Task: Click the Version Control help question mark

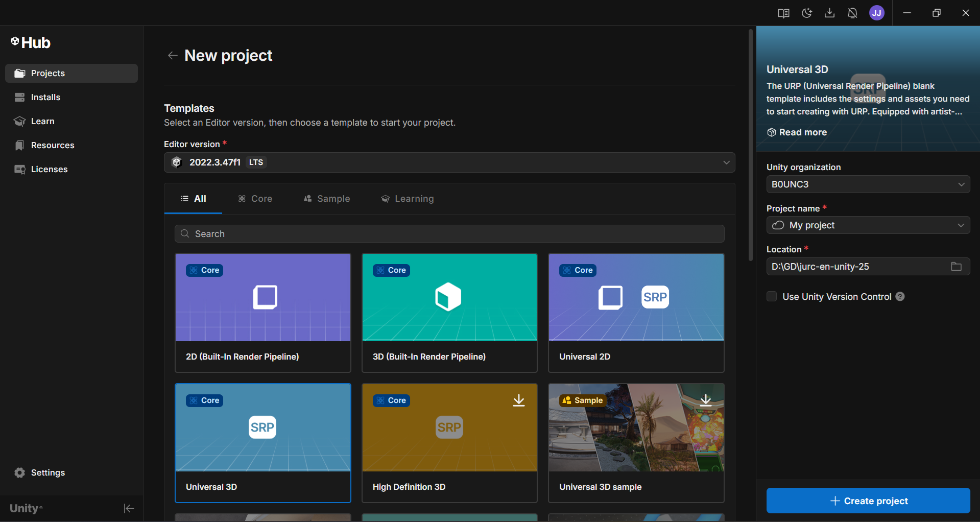Action: [x=900, y=297]
